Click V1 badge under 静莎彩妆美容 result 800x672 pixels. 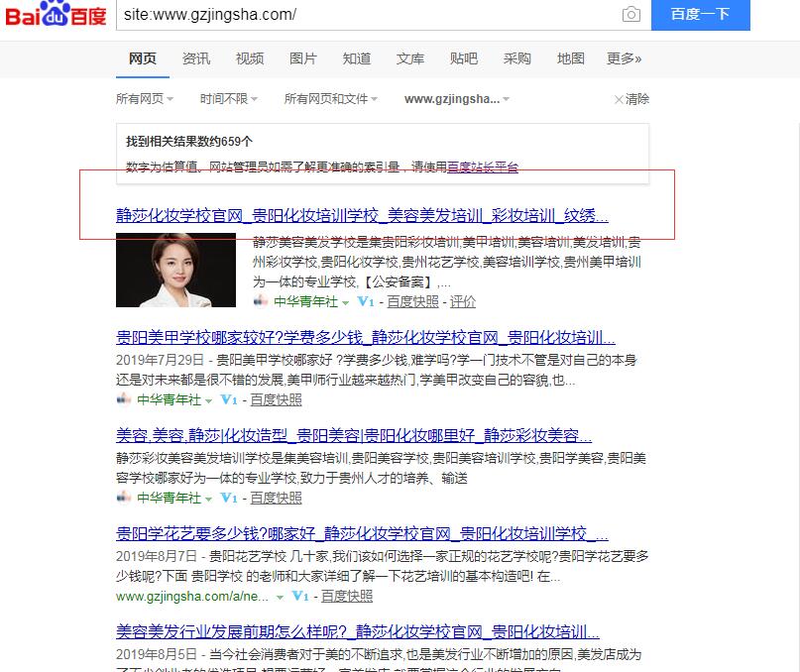(229, 498)
